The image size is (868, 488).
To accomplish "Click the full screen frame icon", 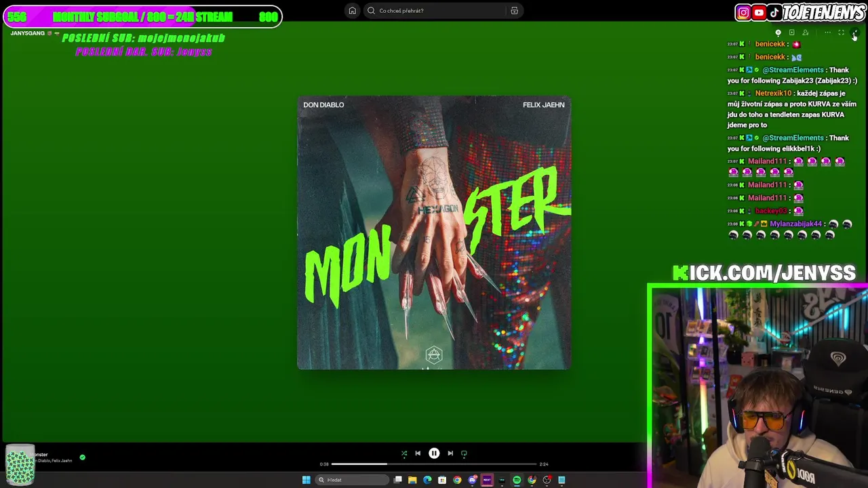I will click(841, 33).
